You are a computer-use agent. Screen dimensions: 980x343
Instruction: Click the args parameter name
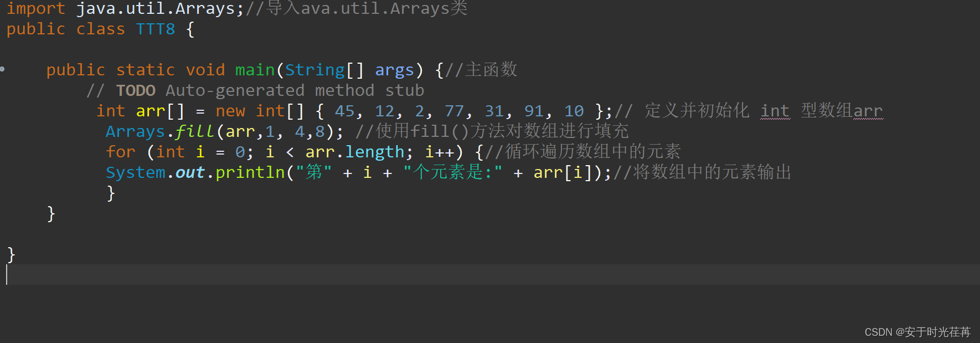click(x=394, y=70)
